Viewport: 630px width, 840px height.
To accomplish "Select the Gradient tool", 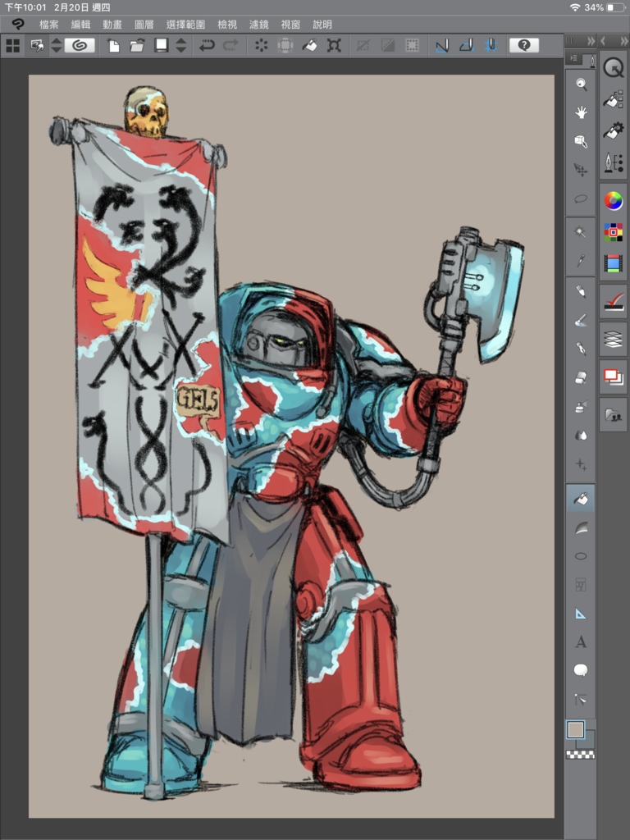I will 581,527.
